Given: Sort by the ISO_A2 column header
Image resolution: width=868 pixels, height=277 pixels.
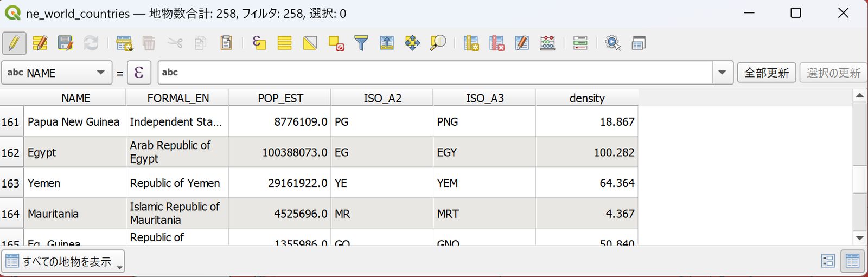Looking at the screenshot, I should pyautogui.click(x=382, y=98).
